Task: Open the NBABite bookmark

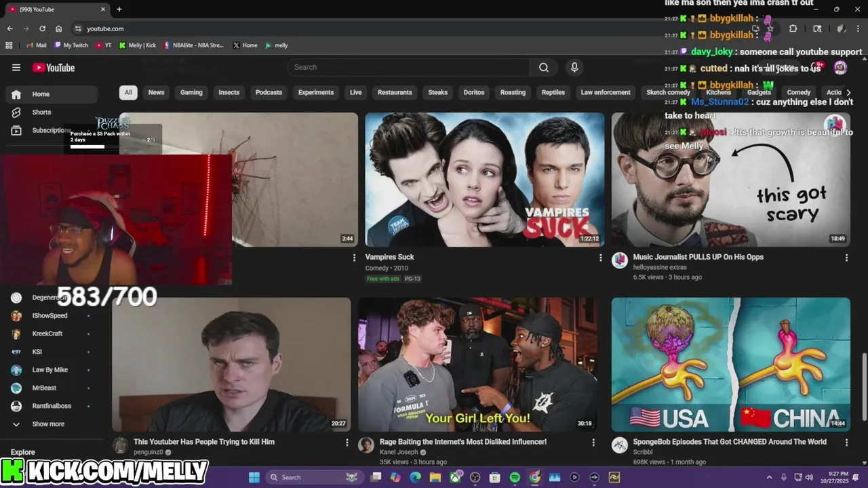Action: (193, 45)
